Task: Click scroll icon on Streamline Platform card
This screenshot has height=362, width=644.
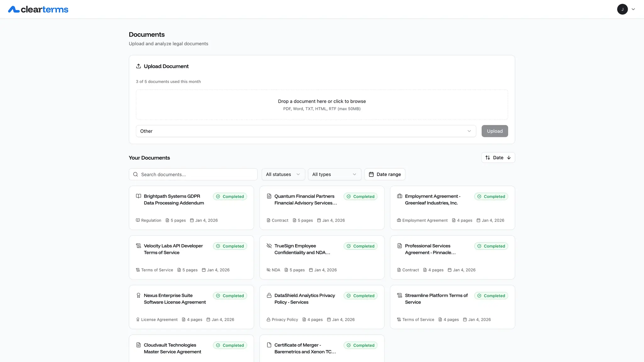Action: pos(400,295)
